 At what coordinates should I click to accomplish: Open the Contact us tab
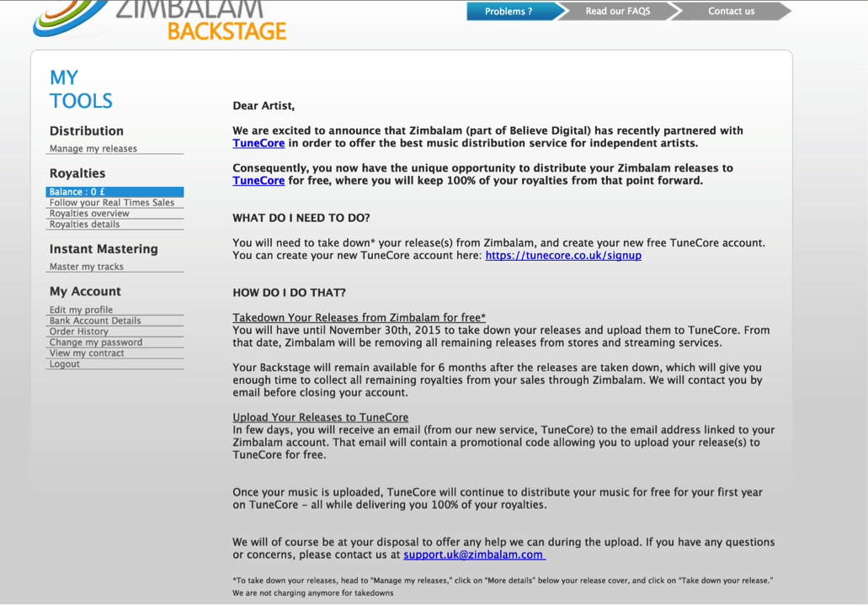(x=732, y=11)
